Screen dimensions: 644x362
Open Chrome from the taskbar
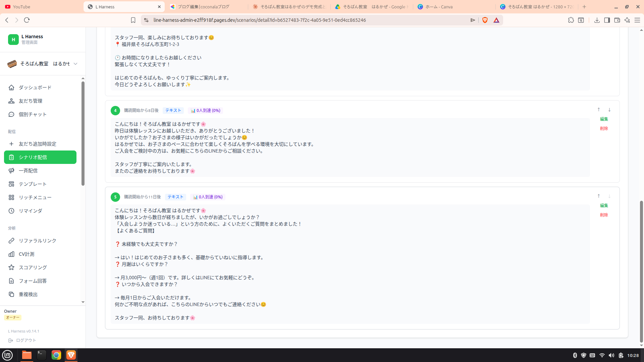(56, 355)
